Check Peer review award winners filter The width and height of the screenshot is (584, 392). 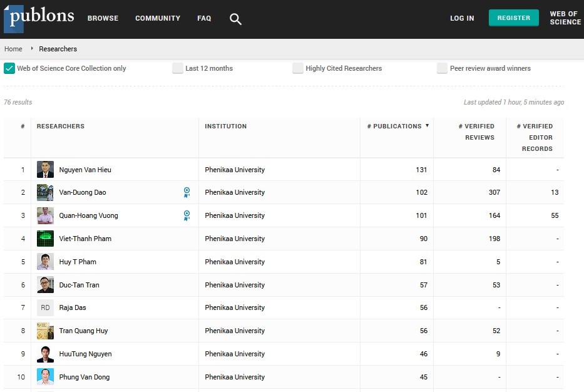(443, 68)
